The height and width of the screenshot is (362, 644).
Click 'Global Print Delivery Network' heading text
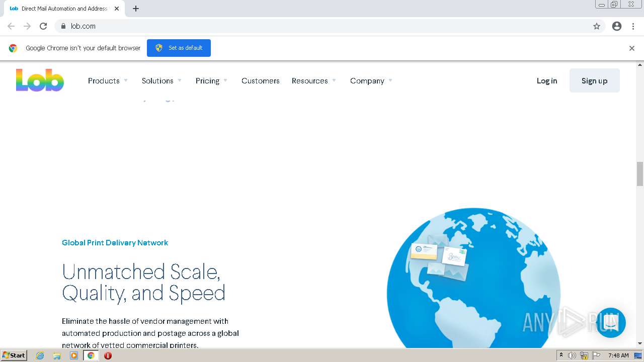click(115, 242)
